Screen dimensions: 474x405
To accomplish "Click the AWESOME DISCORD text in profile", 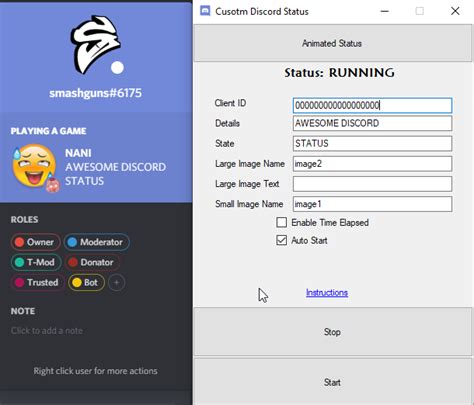I will tap(115, 167).
